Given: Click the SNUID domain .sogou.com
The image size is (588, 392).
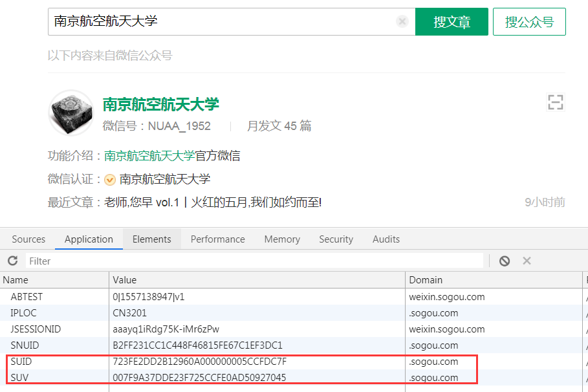Looking at the screenshot, I should click(433, 345).
